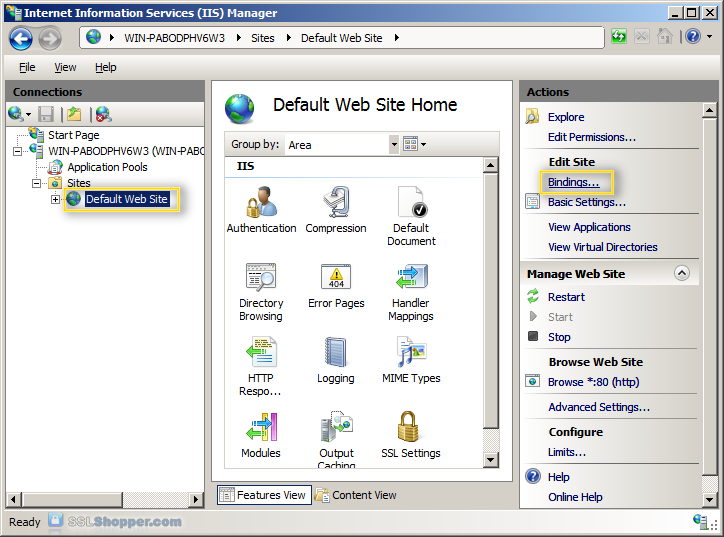The image size is (724, 537).
Task: Restart the web site
Action: pos(566,297)
